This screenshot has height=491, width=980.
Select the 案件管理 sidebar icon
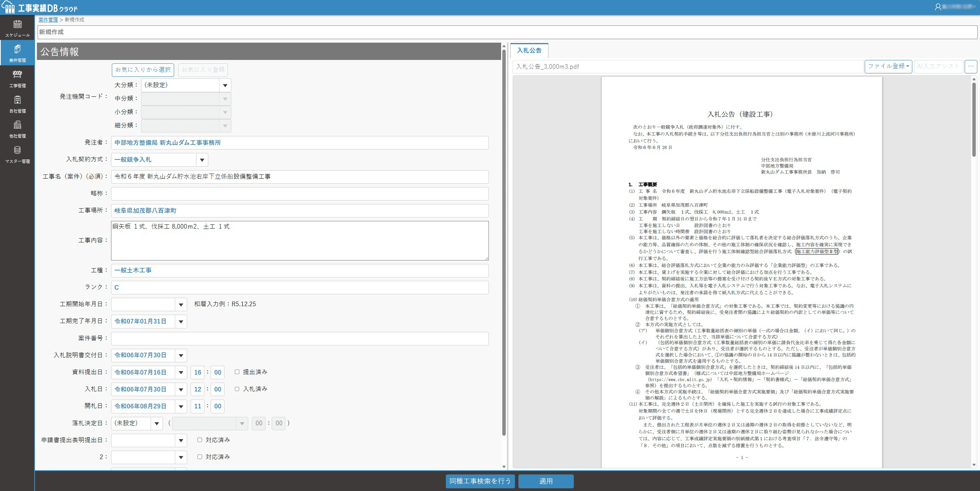(x=17, y=53)
